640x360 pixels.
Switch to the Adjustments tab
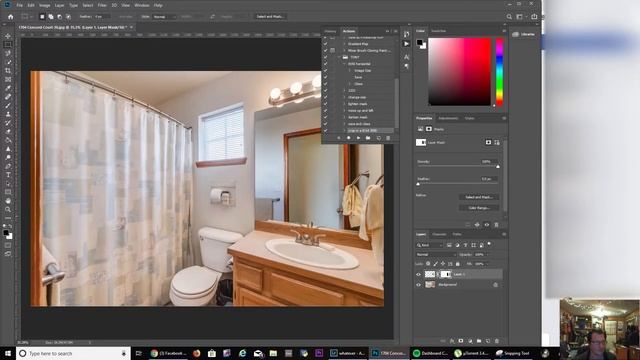coord(448,118)
